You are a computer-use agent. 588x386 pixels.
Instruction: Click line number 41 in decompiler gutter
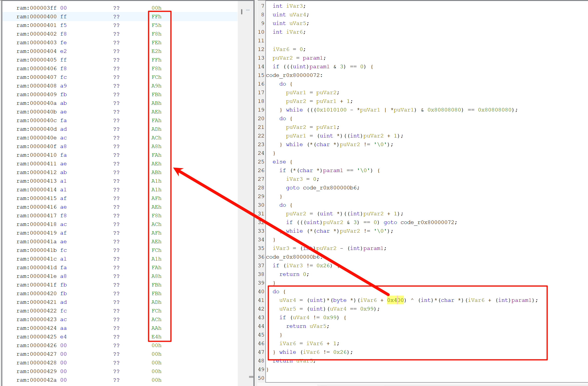click(261, 300)
